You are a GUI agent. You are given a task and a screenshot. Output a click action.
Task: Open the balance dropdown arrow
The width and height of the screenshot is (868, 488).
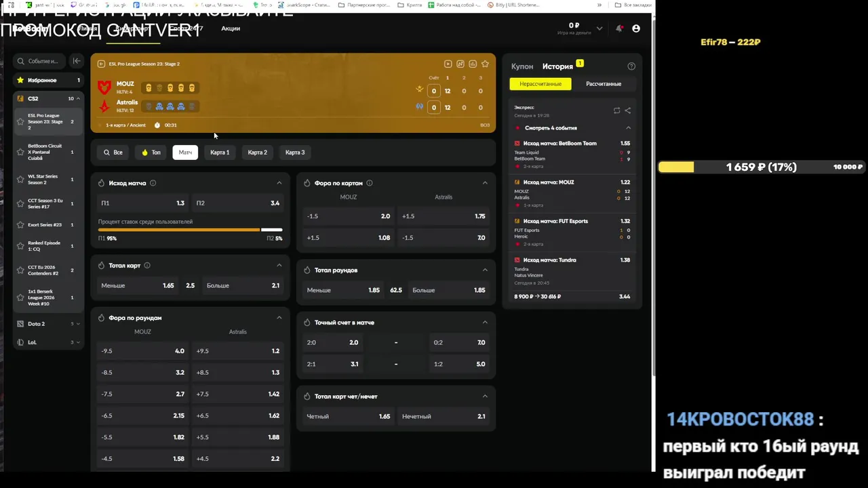pyautogui.click(x=599, y=28)
